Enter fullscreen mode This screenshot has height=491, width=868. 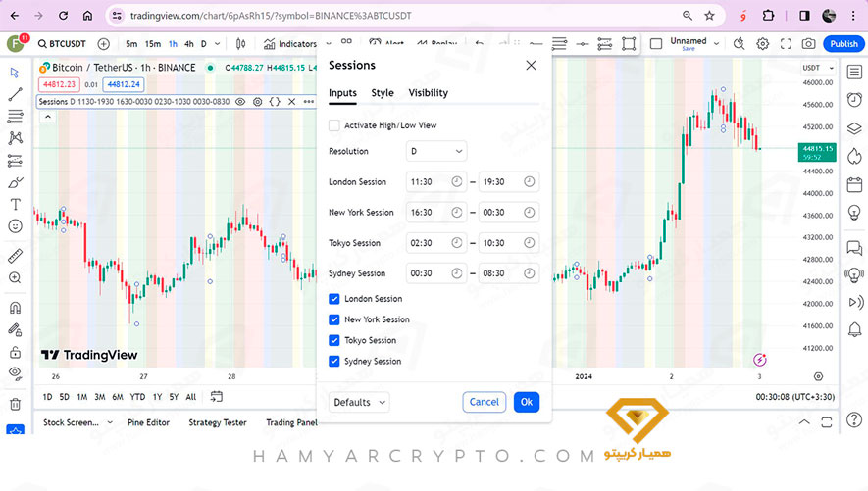(x=786, y=44)
